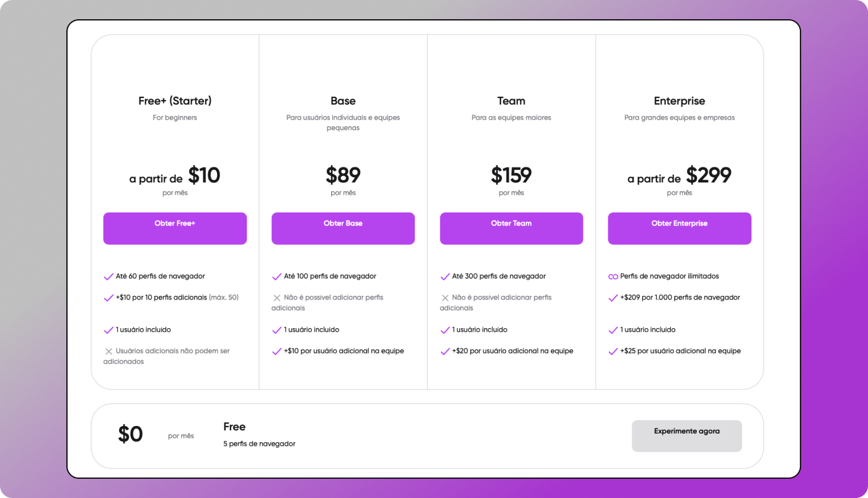
Task: Click checkmark beside +$20 por usuário adicional
Action: (x=445, y=351)
